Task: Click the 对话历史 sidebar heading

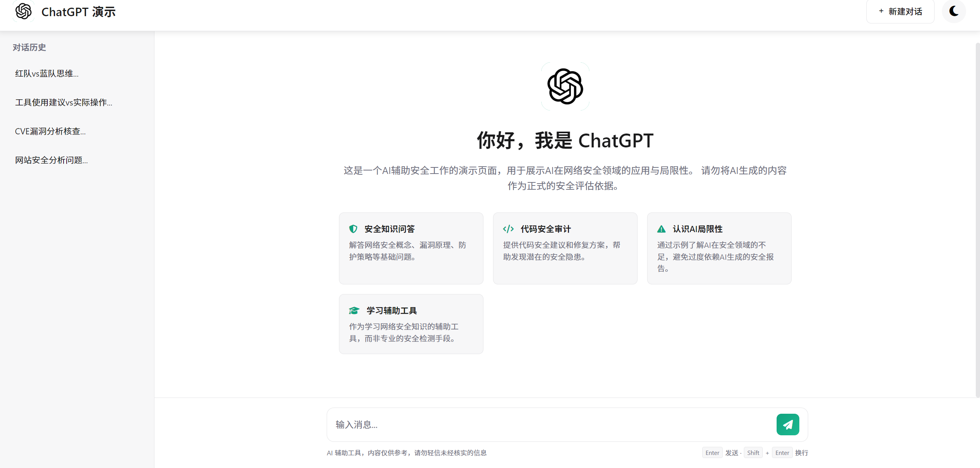Action: [29, 47]
